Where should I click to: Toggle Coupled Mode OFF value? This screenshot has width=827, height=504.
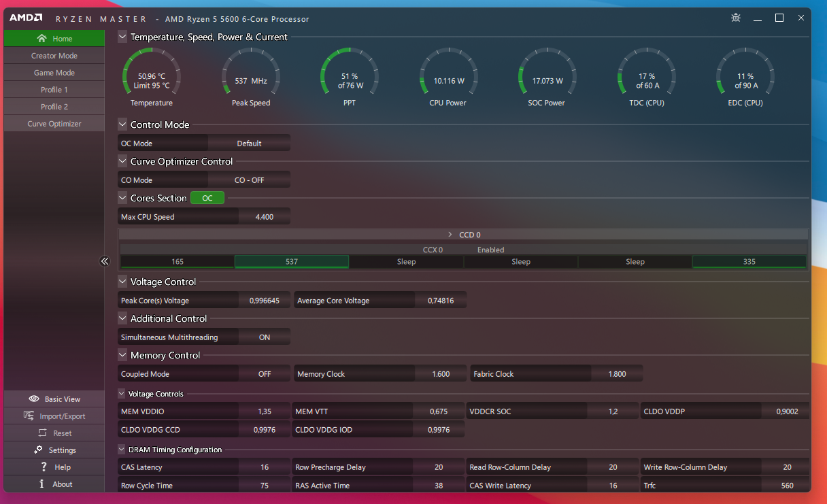pos(265,374)
